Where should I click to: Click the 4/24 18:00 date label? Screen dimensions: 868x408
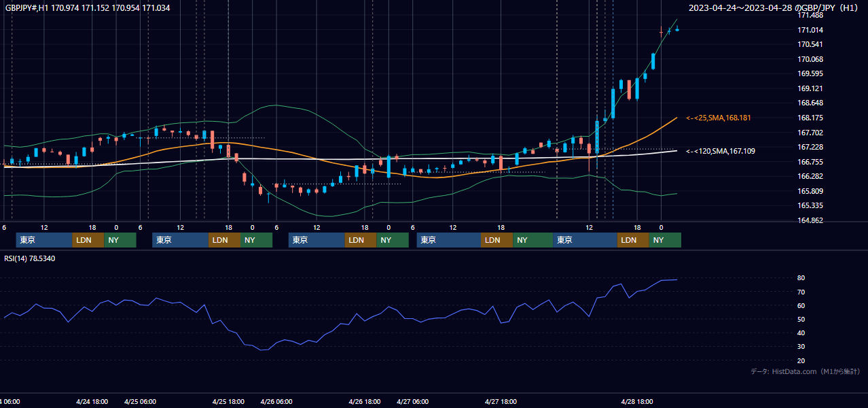[92, 402]
